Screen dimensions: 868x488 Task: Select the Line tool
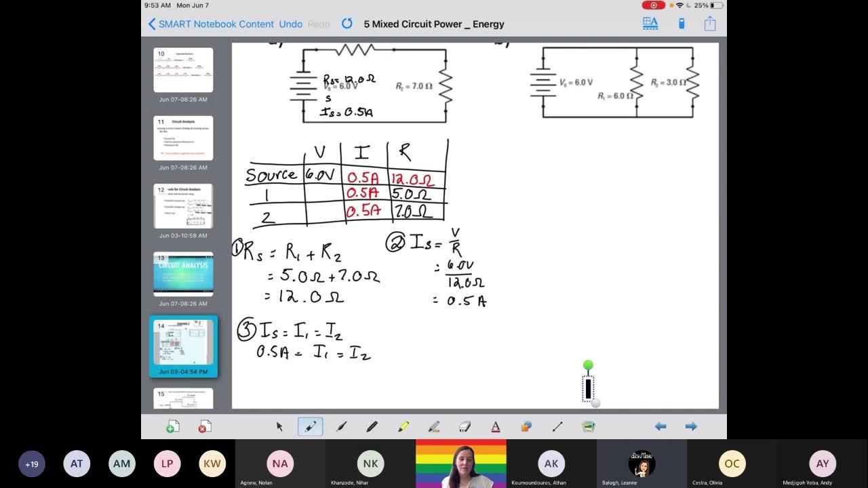click(x=557, y=426)
